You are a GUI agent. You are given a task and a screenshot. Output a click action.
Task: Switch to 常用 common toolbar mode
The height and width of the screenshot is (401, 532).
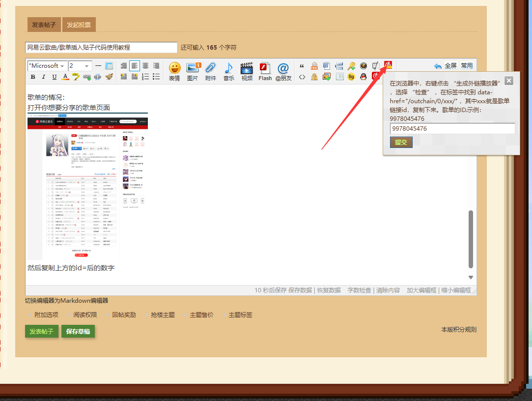tap(467, 65)
